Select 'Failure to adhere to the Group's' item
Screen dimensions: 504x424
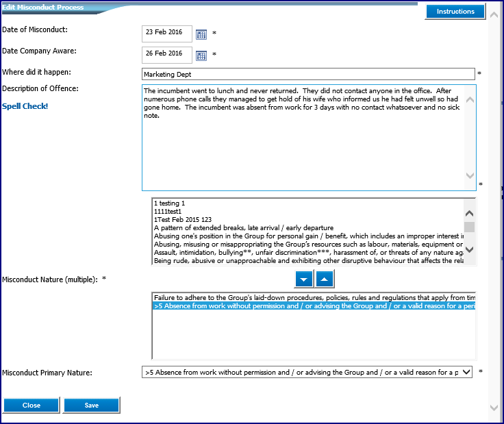(314, 298)
